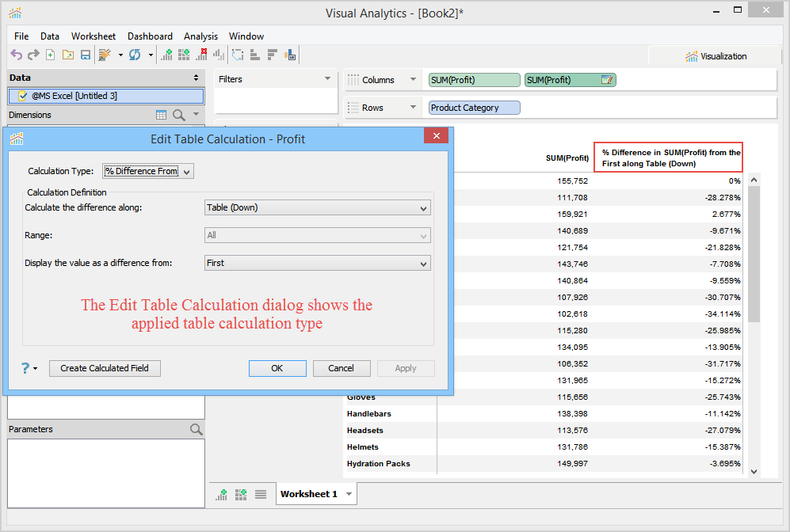Open the Filters shelf dropdown arrow
Screen dimensions: 790x532
tap(327, 78)
